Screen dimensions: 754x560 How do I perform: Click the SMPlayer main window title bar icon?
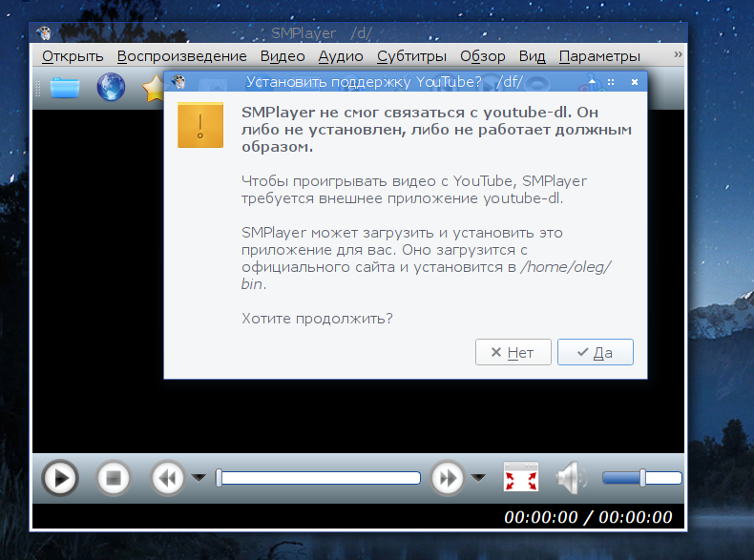pyautogui.click(x=44, y=33)
